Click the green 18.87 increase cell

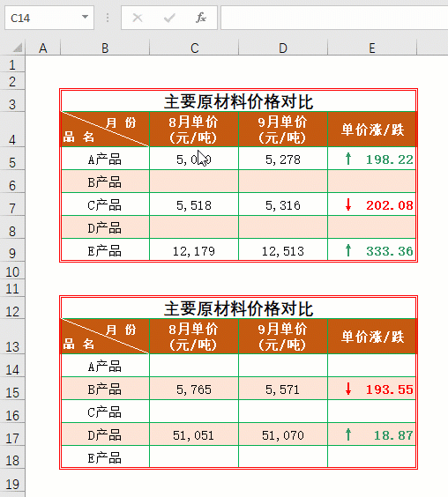pos(372,434)
